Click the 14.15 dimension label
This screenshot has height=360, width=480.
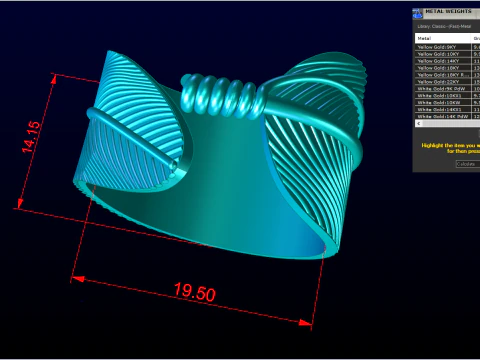click(32, 137)
